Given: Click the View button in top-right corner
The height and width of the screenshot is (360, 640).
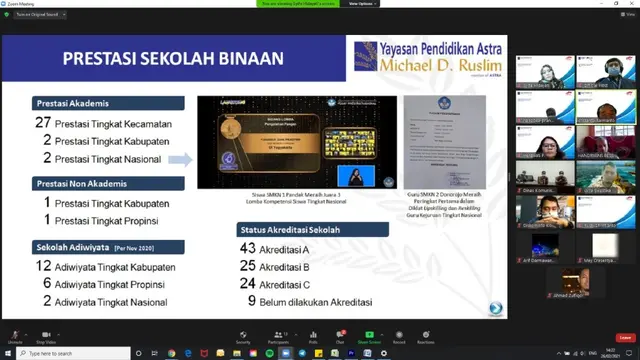Looking at the screenshot, I should pyautogui.click(x=628, y=14).
